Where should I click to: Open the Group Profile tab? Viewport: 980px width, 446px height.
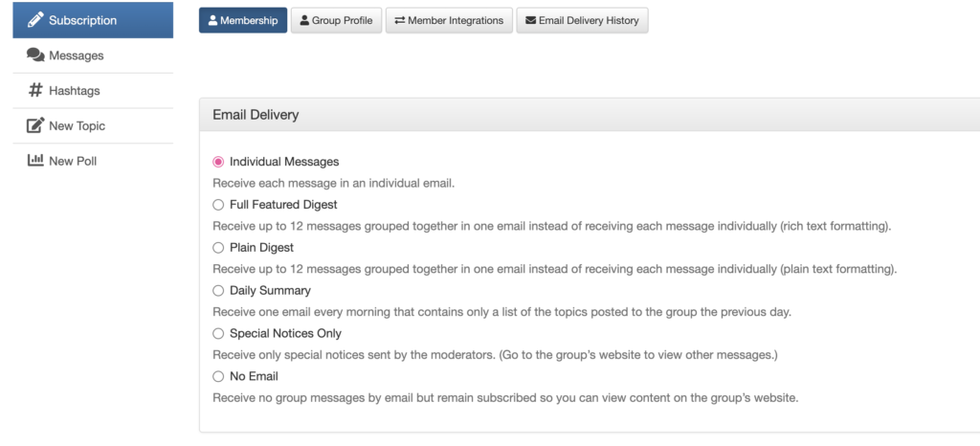click(x=335, y=21)
